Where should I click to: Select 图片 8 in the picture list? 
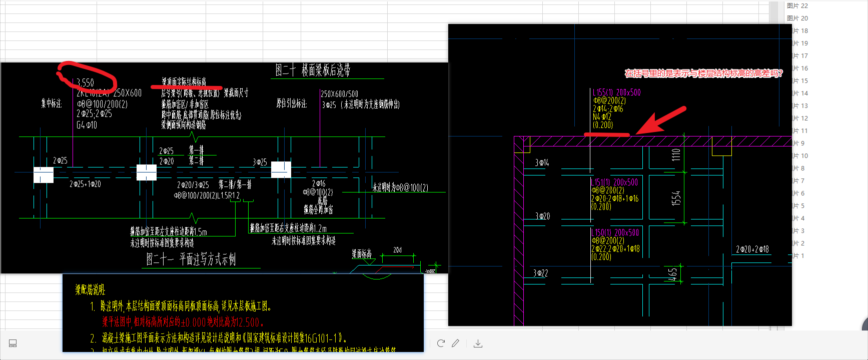(x=799, y=168)
